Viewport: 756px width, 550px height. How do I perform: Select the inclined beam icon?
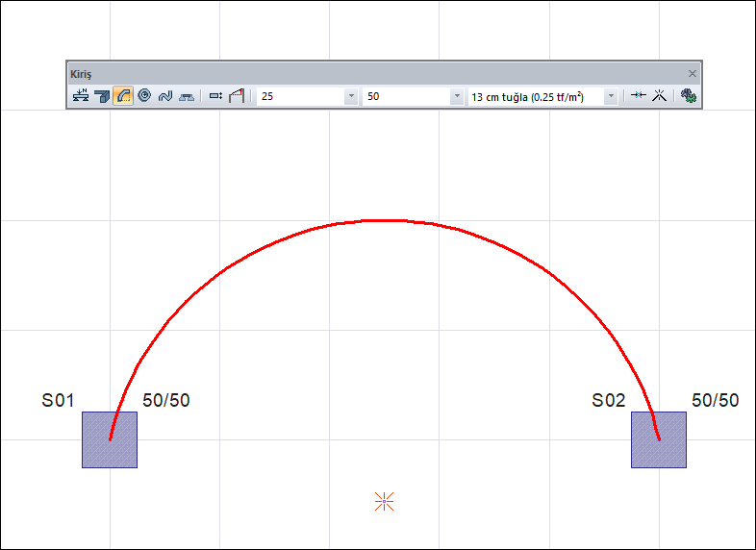237,96
